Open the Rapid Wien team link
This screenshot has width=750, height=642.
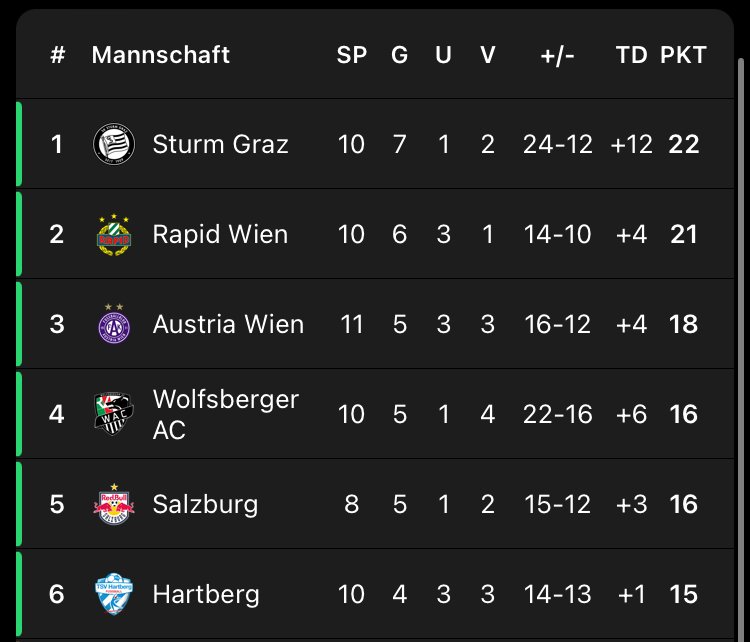pyautogui.click(x=221, y=234)
